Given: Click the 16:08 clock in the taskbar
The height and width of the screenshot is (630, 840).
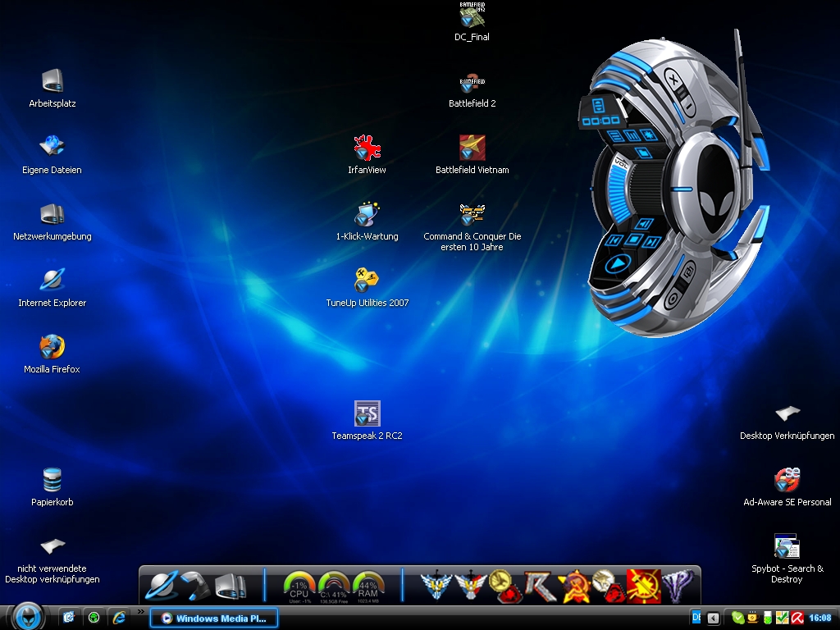Looking at the screenshot, I should coord(820,619).
